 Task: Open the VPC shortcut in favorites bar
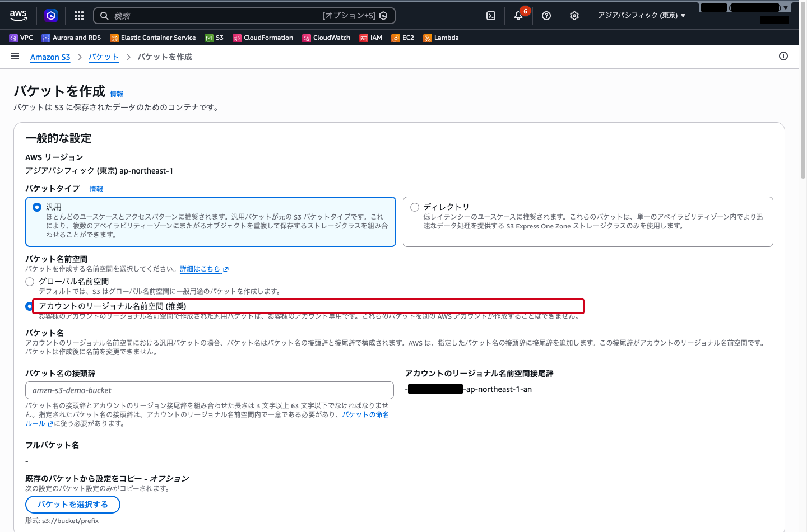(21, 38)
